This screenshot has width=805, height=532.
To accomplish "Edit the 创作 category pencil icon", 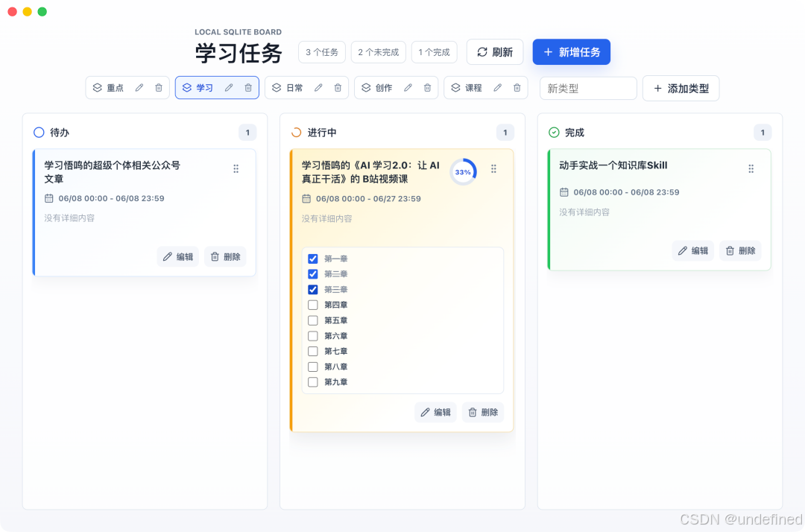I will [408, 88].
